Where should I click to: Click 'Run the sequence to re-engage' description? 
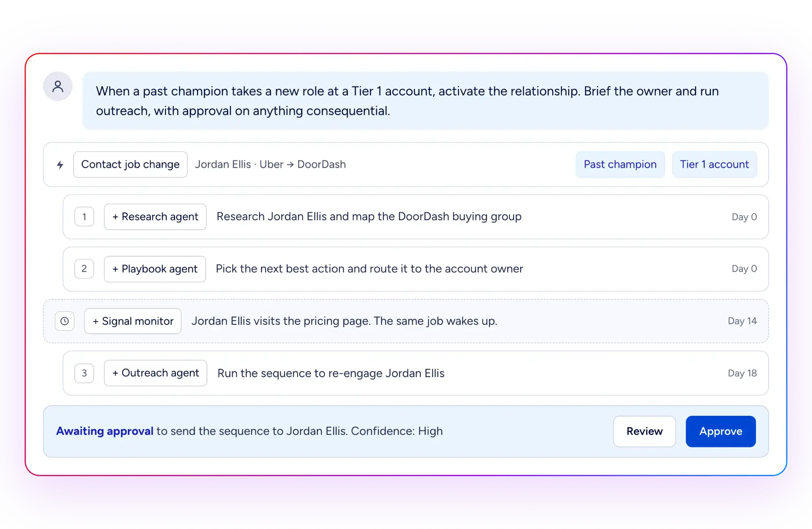pyautogui.click(x=331, y=373)
